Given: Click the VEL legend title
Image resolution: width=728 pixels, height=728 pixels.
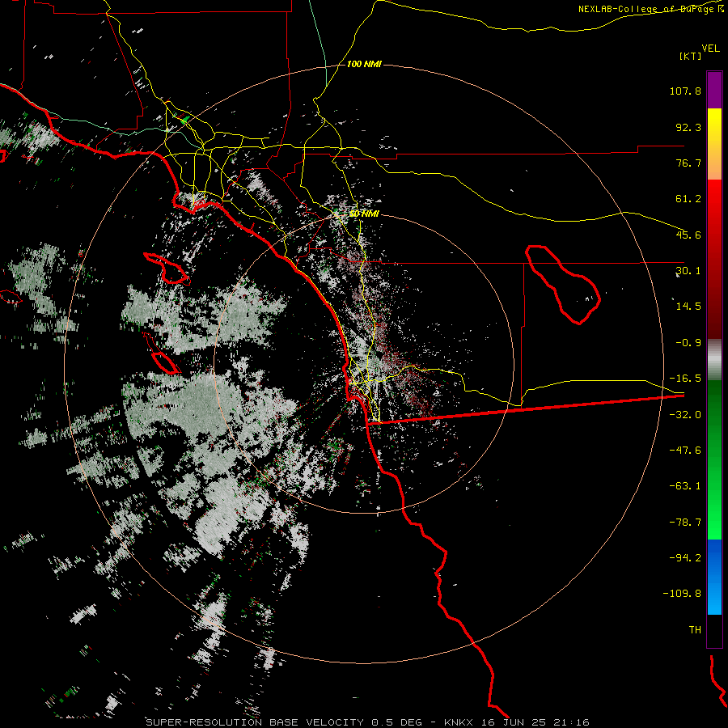Looking at the screenshot, I should [x=710, y=49].
